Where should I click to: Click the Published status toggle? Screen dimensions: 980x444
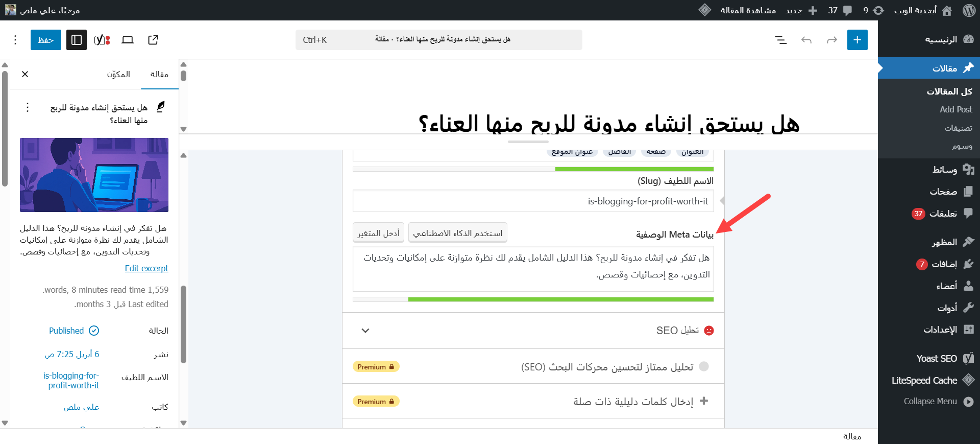point(74,331)
